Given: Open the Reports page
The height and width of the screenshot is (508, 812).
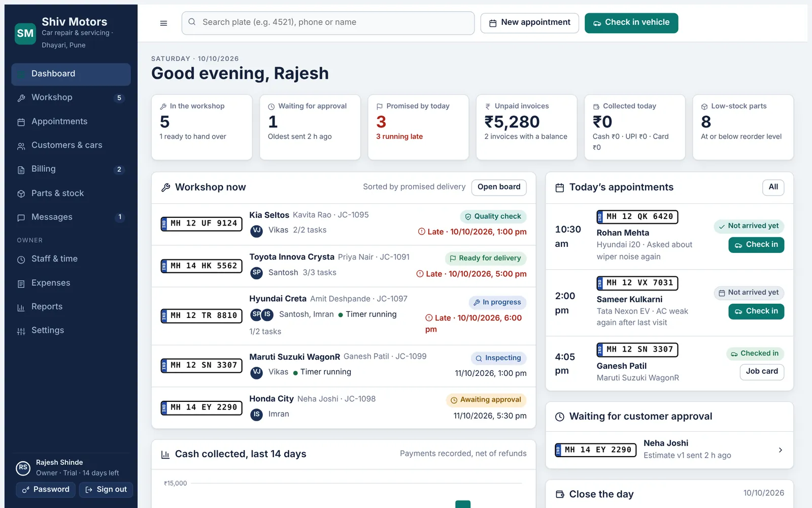Looking at the screenshot, I should pyautogui.click(x=71, y=307).
